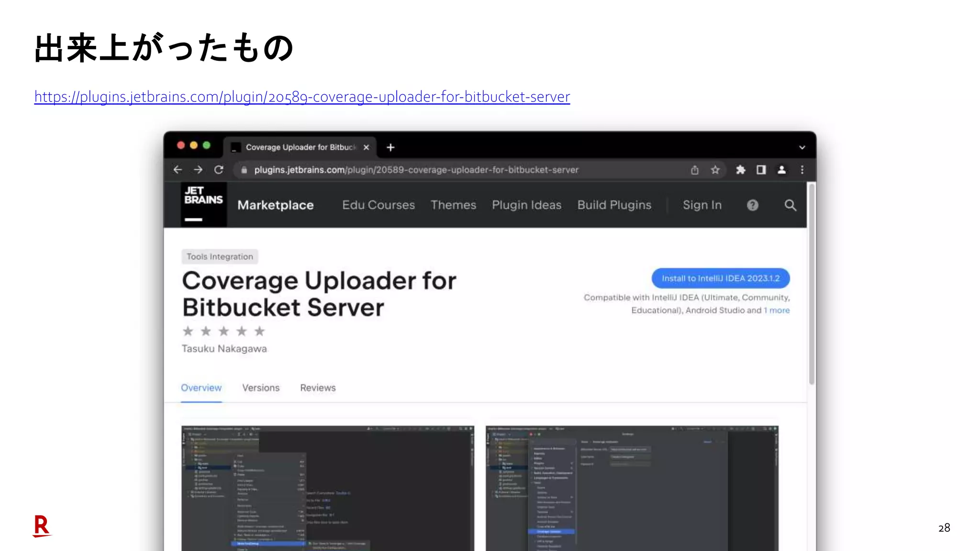980x551 pixels.
Task: Click the red Rakuten R logo on the slide
Action: [x=42, y=526]
